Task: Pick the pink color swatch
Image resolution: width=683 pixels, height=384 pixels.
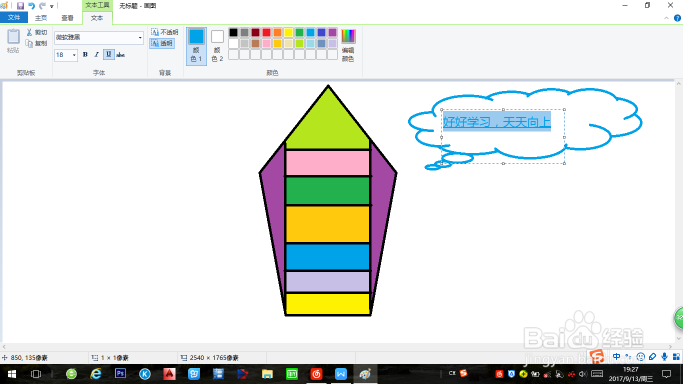Action: [x=266, y=44]
